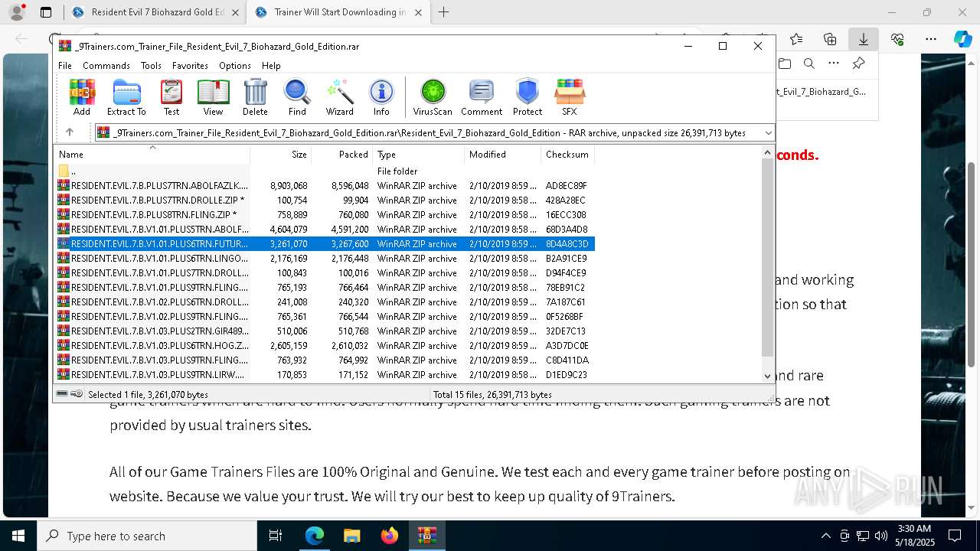The width and height of the screenshot is (980, 551).
Task: Select RESIDENT.EVIL.7.B.V1.02.PLUS9TRN.FLING file
Action: pos(325,317)
